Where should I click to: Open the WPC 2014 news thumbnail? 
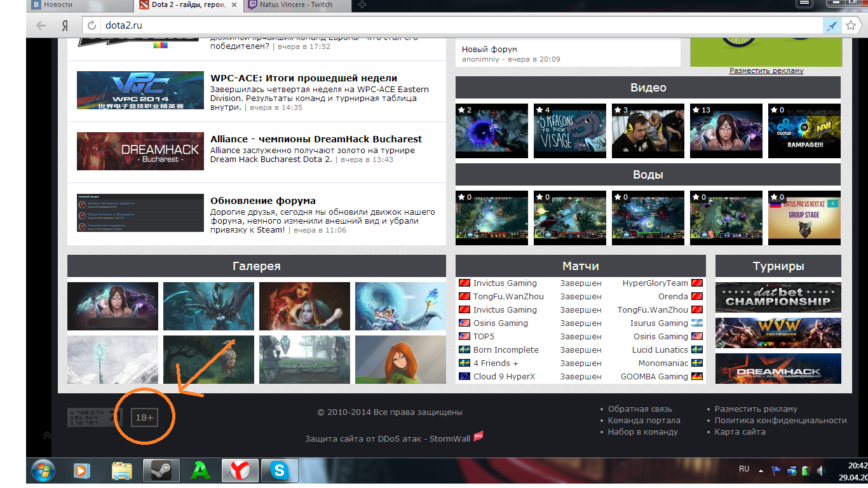pyautogui.click(x=140, y=90)
